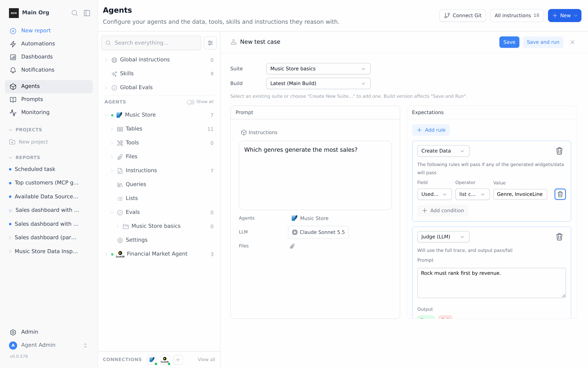The image size is (588, 368).
Task: Open the filter options icon next to search
Action: [210, 43]
